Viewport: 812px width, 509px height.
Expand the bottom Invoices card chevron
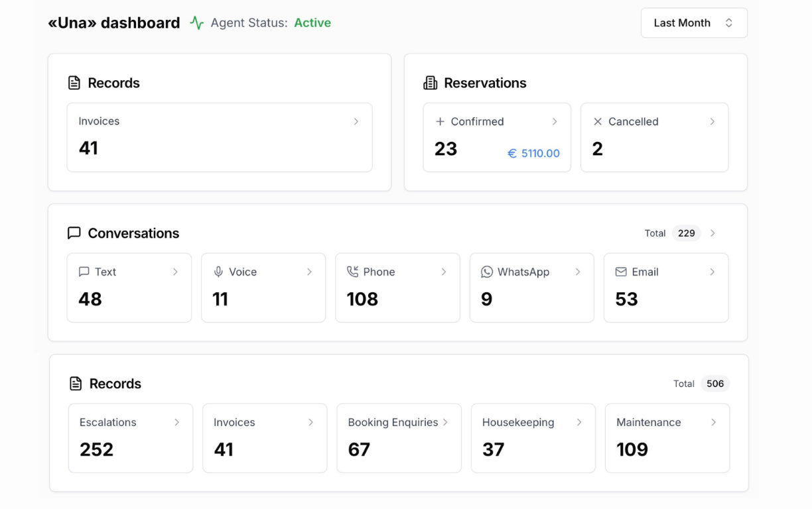coord(311,422)
